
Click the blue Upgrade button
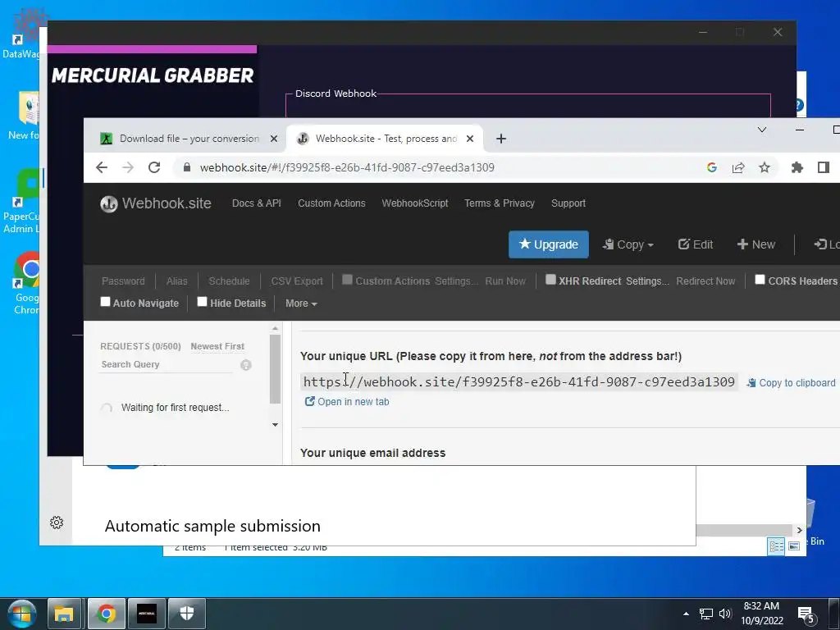pos(549,244)
